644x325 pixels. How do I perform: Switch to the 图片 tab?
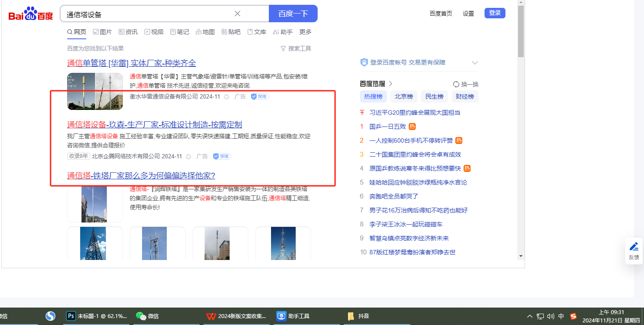pos(102,32)
